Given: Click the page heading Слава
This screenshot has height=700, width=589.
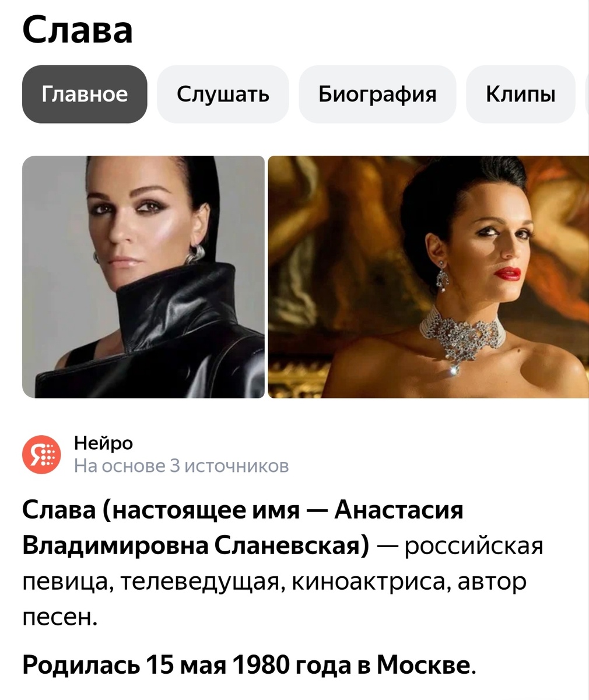Looking at the screenshot, I should pos(78,30).
